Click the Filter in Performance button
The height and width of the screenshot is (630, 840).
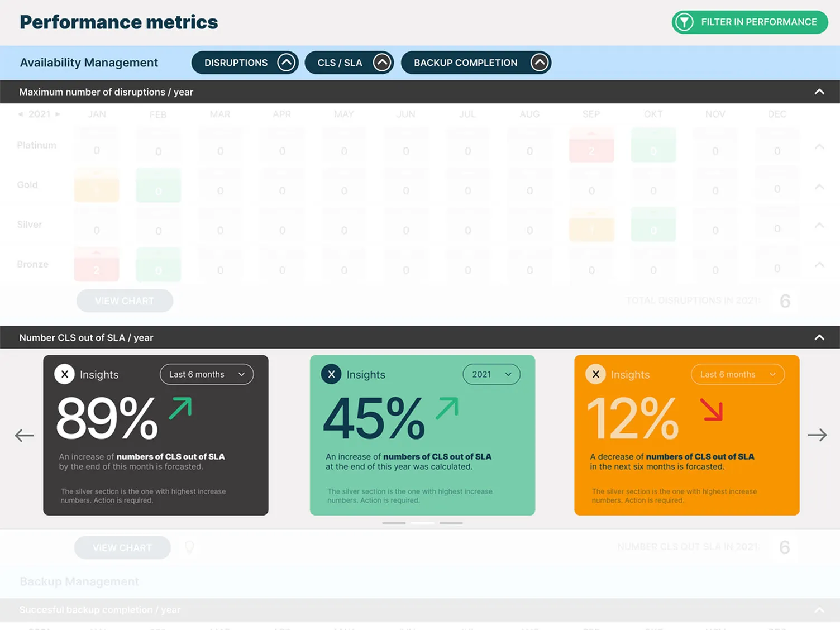pos(750,22)
